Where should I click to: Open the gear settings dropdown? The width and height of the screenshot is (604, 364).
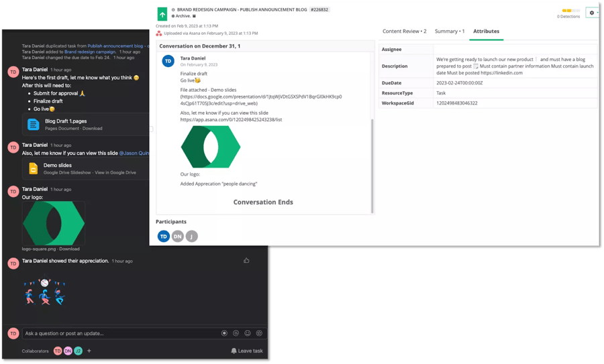click(x=592, y=13)
